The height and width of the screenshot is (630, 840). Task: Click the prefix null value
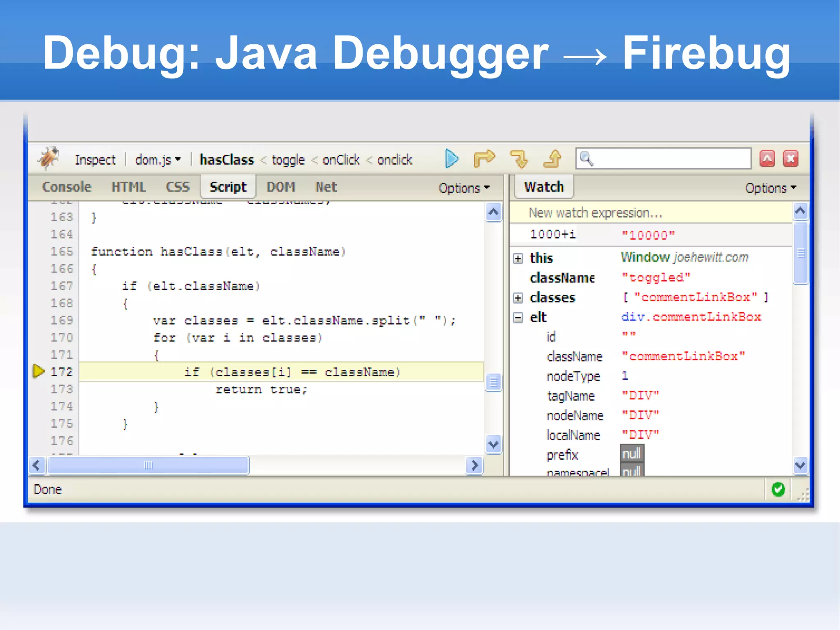click(632, 454)
